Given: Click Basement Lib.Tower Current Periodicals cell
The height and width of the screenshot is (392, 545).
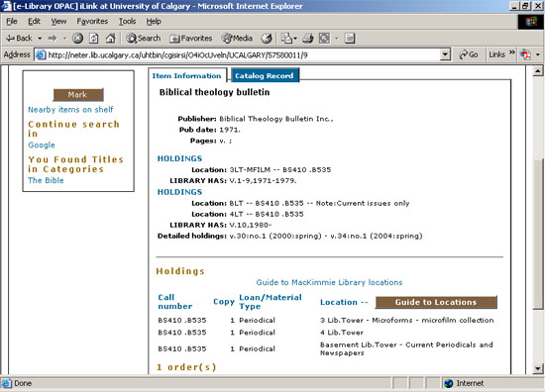Looking at the screenshot, I should (406, 348).
